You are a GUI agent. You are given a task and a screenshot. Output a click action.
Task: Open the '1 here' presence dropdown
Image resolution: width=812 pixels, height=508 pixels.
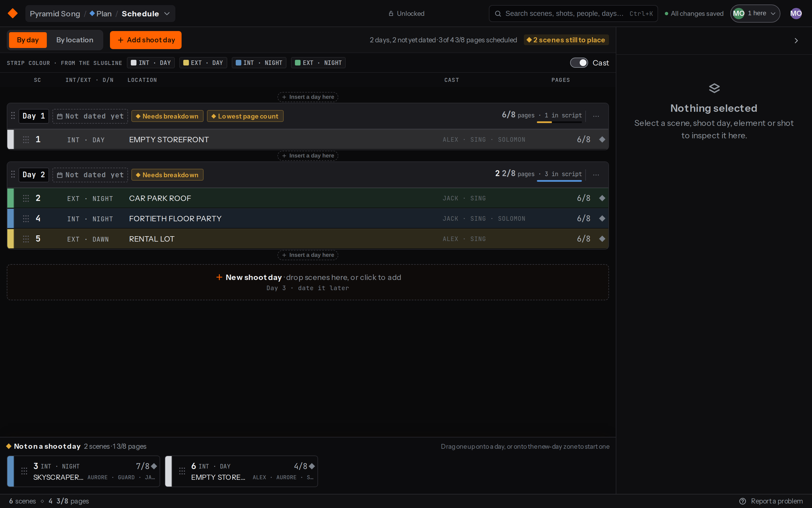pos(755,14)
